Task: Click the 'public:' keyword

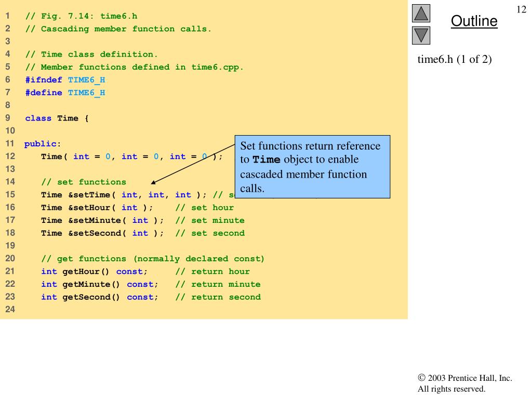Action: pyautogui.click(x=43, y=144)
